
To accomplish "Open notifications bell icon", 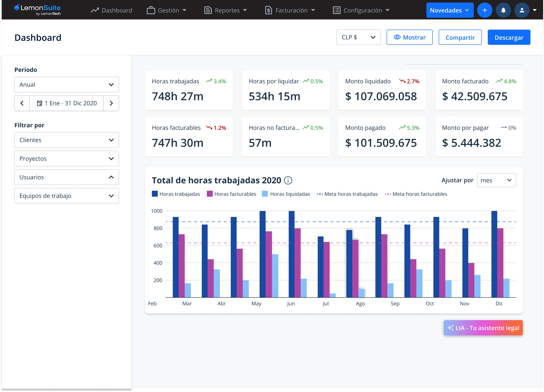I will [503, 10].
